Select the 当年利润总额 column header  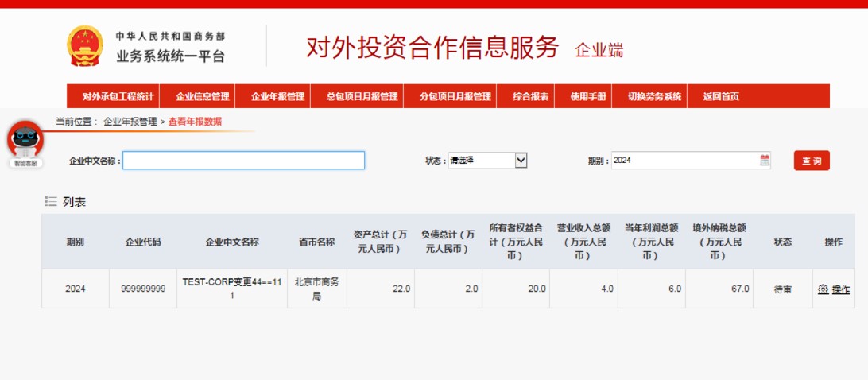coord(652,242)
